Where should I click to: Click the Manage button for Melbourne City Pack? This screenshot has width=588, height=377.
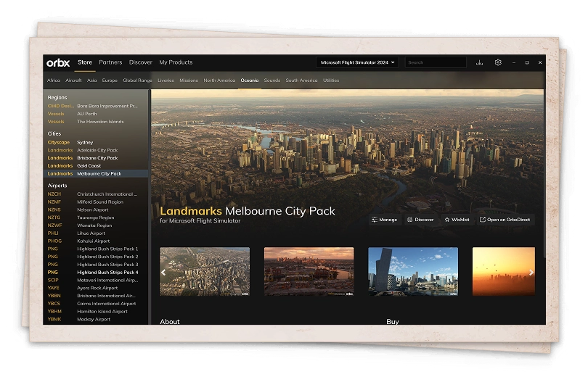pyautogui.click(x=384, y=220)
